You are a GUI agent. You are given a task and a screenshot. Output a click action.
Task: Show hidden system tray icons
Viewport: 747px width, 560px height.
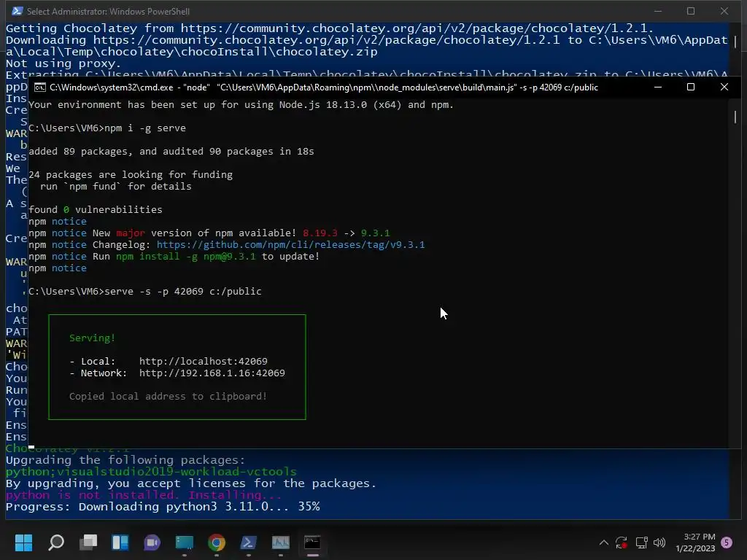point(603,542)
